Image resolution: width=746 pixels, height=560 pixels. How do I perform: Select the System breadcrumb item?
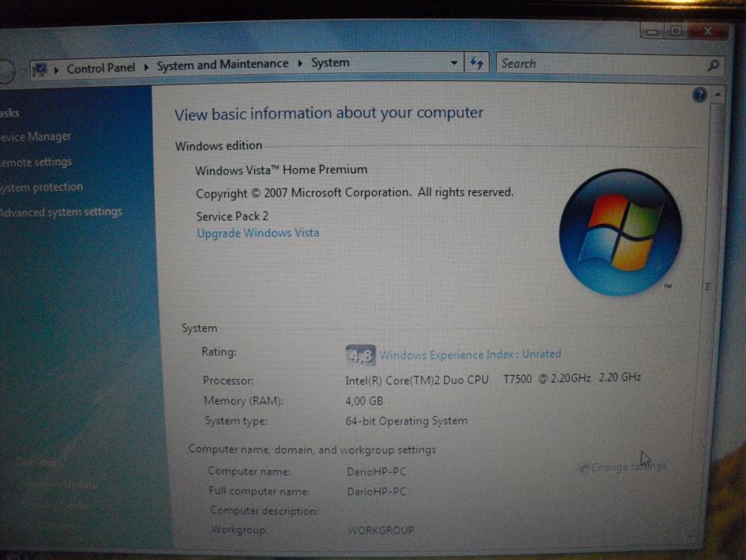click(330, 62)
